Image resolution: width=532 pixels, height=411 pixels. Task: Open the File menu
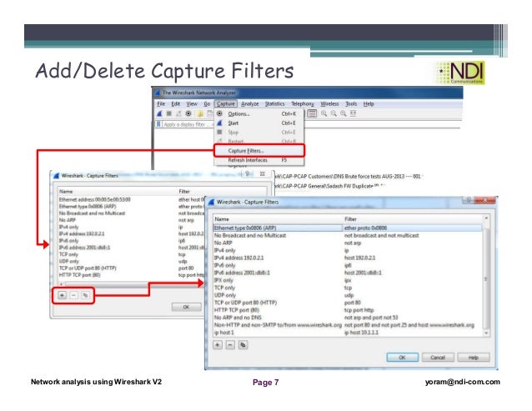(161, 103)
